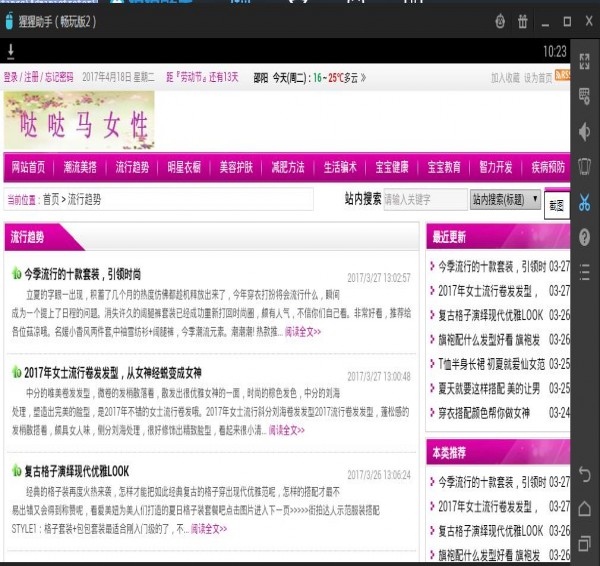Click 阅读全文 under the 复古格子 article
This screenshot has width=600, height=566.
coord(209,529)
